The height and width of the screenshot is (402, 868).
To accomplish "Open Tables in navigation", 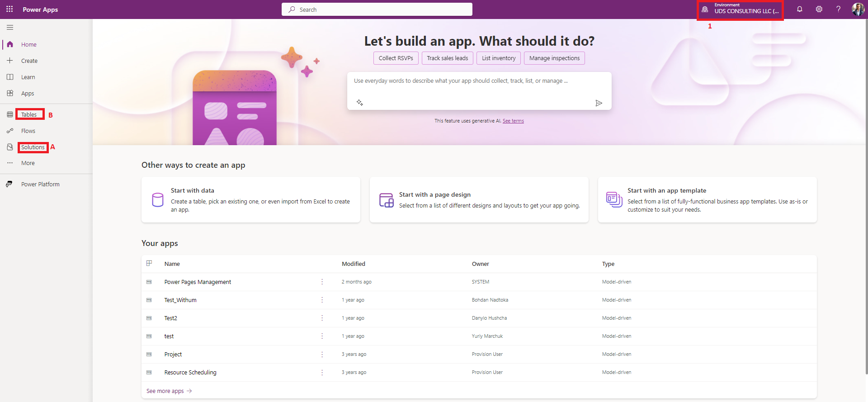I will pos(29,114).
